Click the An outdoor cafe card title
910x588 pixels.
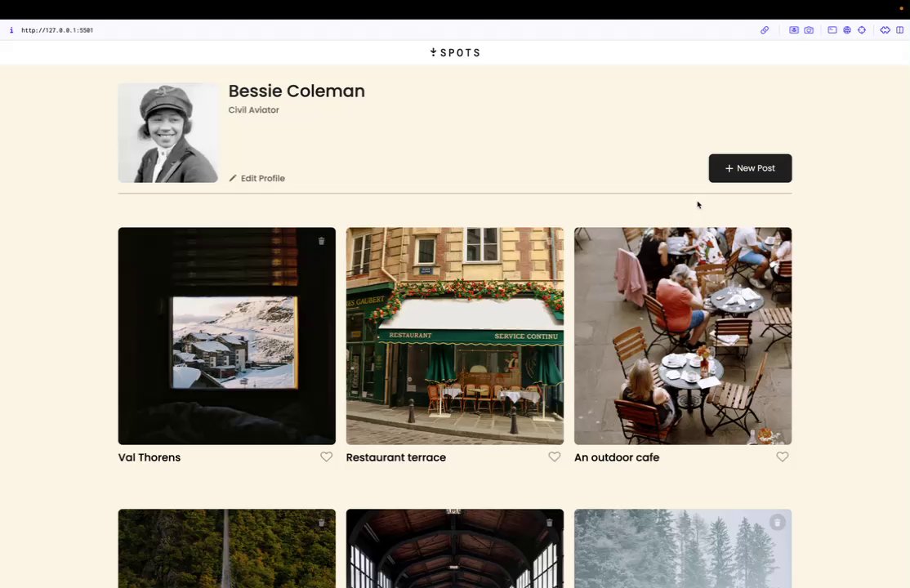click(617, 457)
